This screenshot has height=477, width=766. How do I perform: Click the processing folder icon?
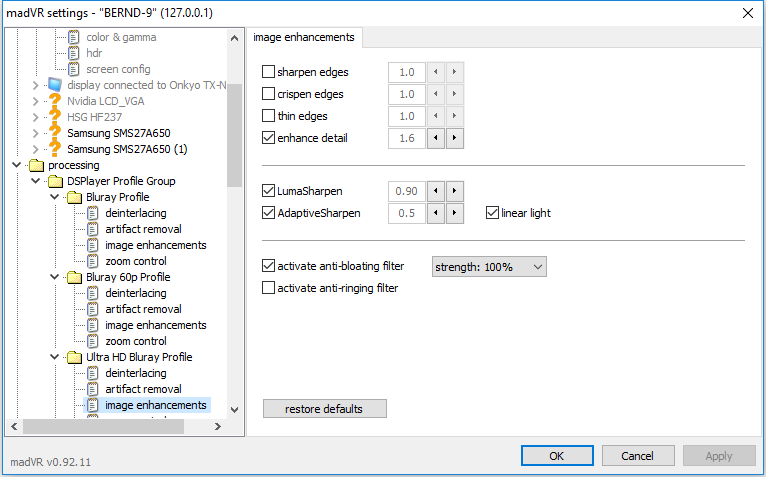pyautogui.click(x=36, y=165)
